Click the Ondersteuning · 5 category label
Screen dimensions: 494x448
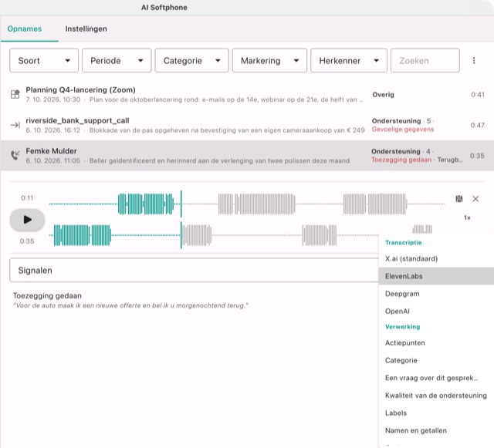[403, 121]
